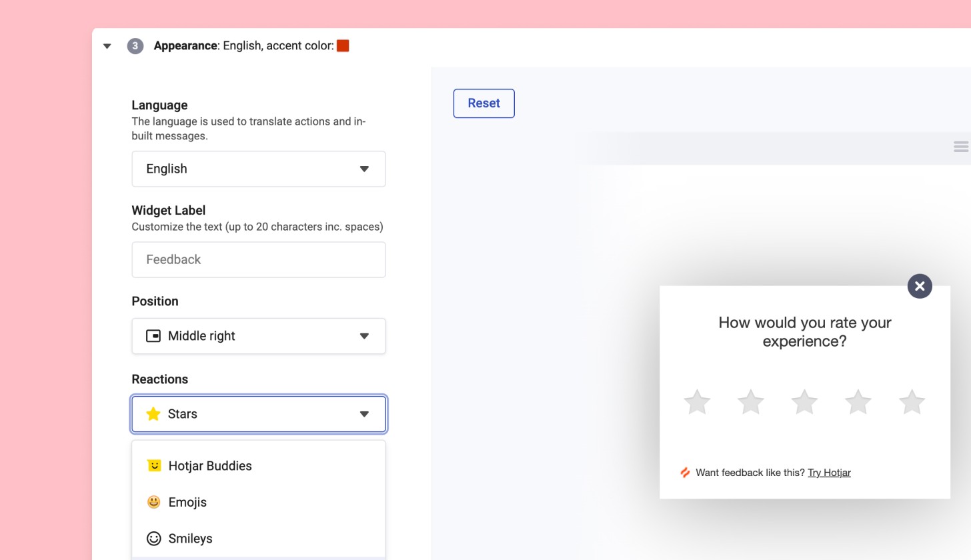Select Emojis reaction option
Viewport: 971px width, 560px height.
259,502
